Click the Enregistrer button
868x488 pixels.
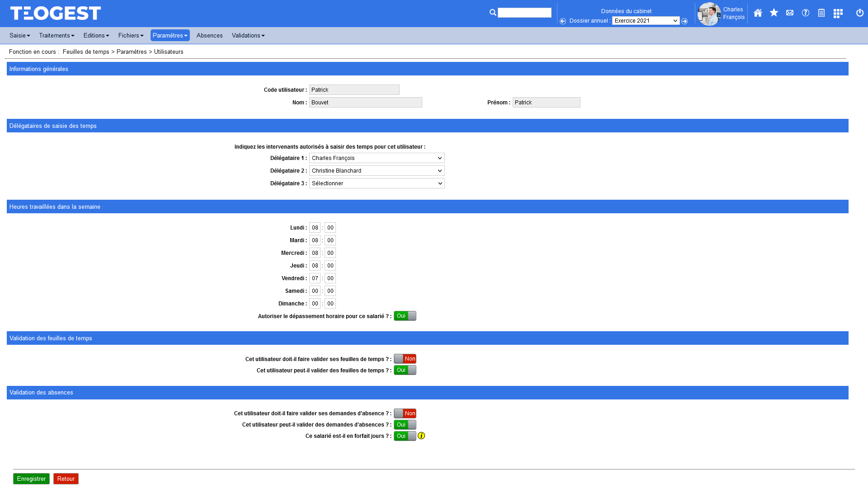tap(31, 479)
